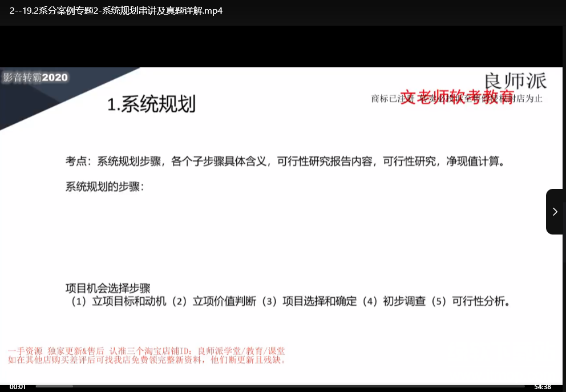Click the red 文老师软考教育 watermark

click(x=457, y=96)
